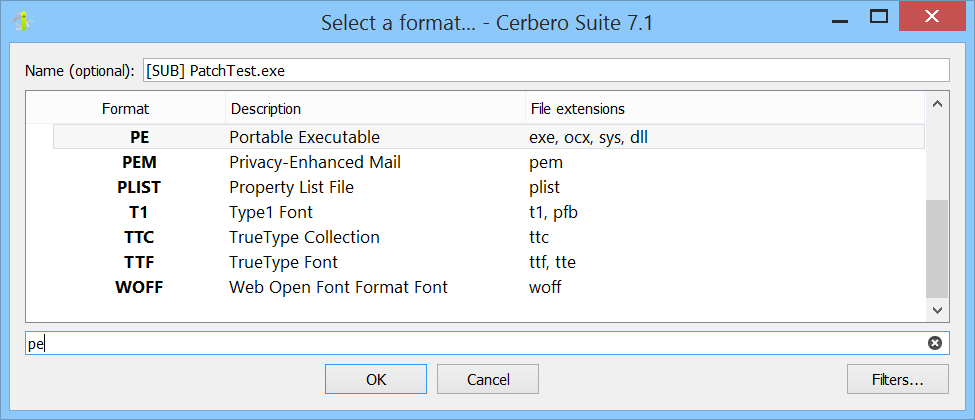
Task: Click the 'pem' extension cell
Action: tap(546, 162)
